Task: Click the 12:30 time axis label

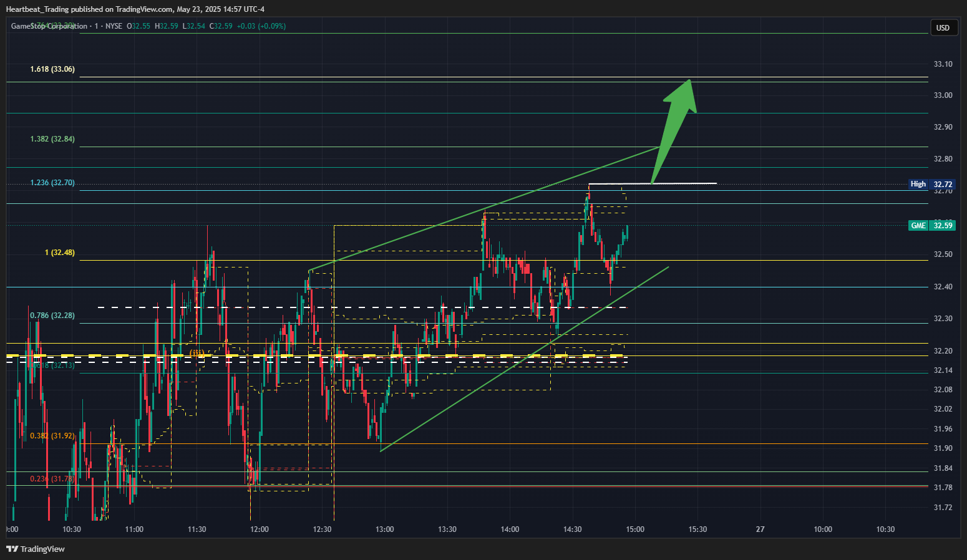Action: pyautogui.click(x=322, y=529)
